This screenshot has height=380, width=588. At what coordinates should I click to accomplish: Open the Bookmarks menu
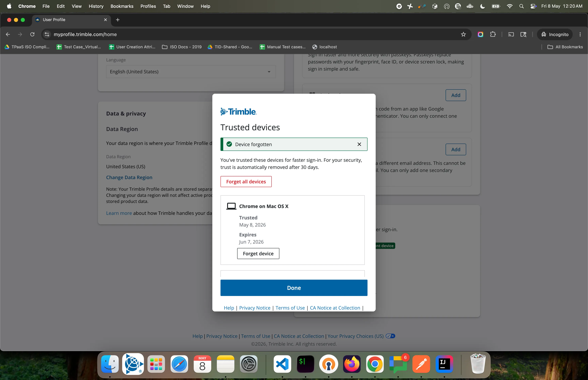point(122,6)
